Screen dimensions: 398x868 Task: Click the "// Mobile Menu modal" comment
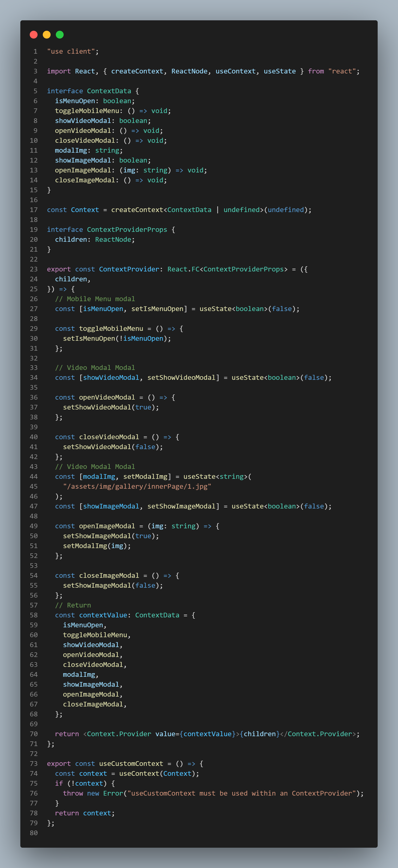(x=95, y=299)
